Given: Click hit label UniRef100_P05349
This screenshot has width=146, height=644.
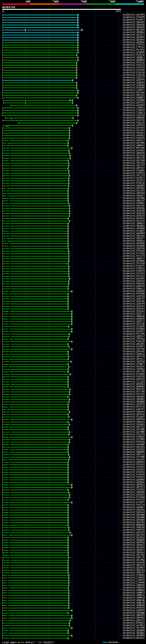Looking at the screenshot, I should 133,251.
